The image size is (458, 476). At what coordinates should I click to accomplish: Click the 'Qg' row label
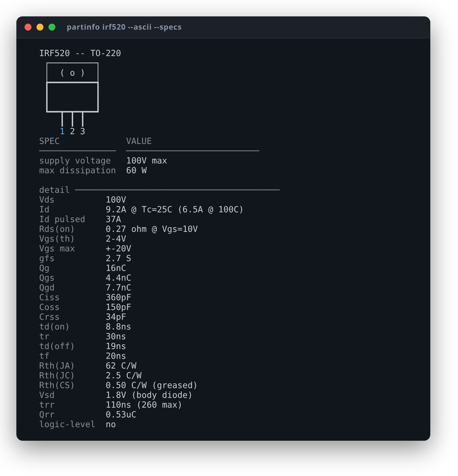[x=44, y=268]
